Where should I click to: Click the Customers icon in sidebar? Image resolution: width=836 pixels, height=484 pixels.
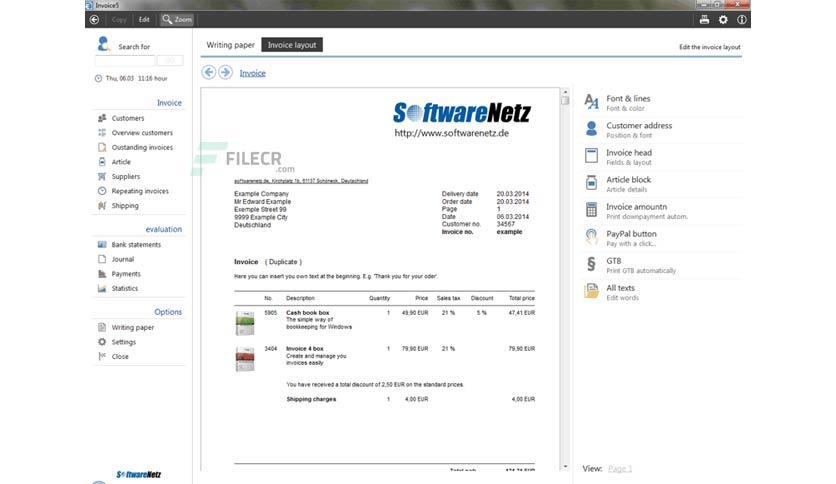[102, 118]
